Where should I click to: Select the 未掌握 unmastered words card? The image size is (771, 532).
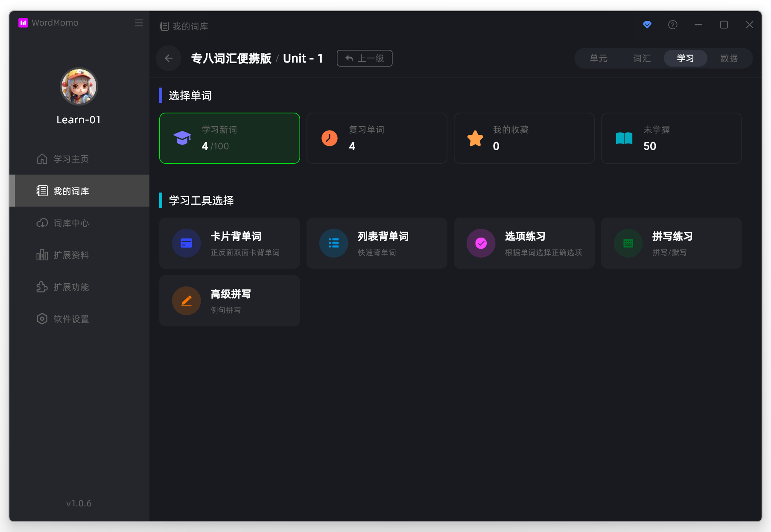tap(671, 138)
